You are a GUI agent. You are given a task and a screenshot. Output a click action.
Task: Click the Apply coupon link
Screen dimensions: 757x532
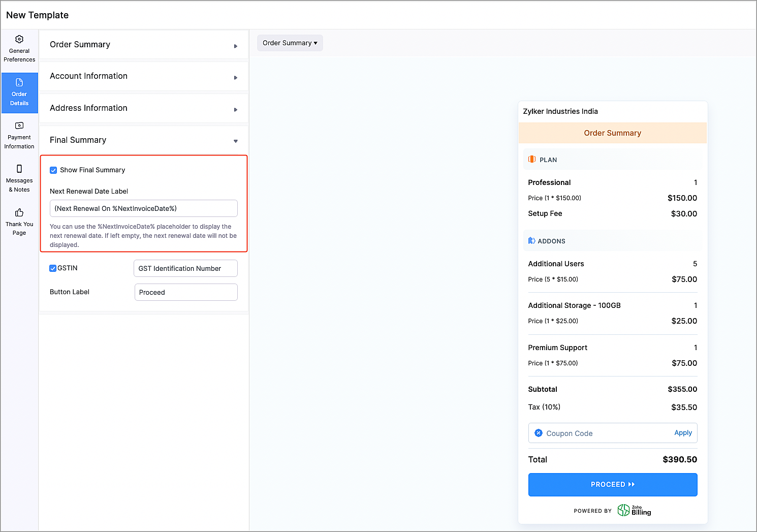click(x=683, y=433)
